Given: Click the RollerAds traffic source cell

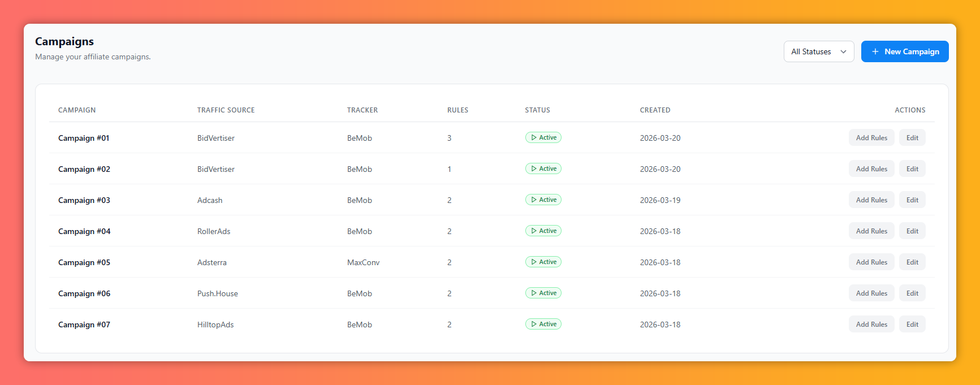Looking at the screenshot, I should (x=214, y=231).
